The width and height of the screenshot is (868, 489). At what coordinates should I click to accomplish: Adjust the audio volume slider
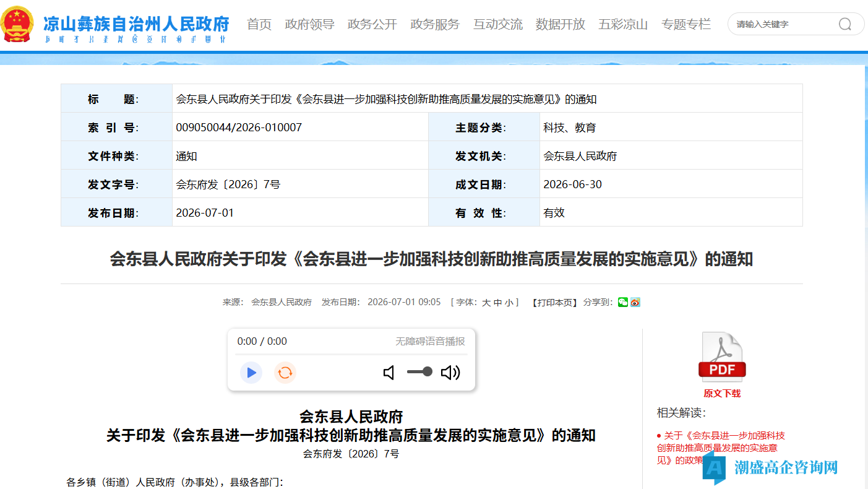pos(419,372)
